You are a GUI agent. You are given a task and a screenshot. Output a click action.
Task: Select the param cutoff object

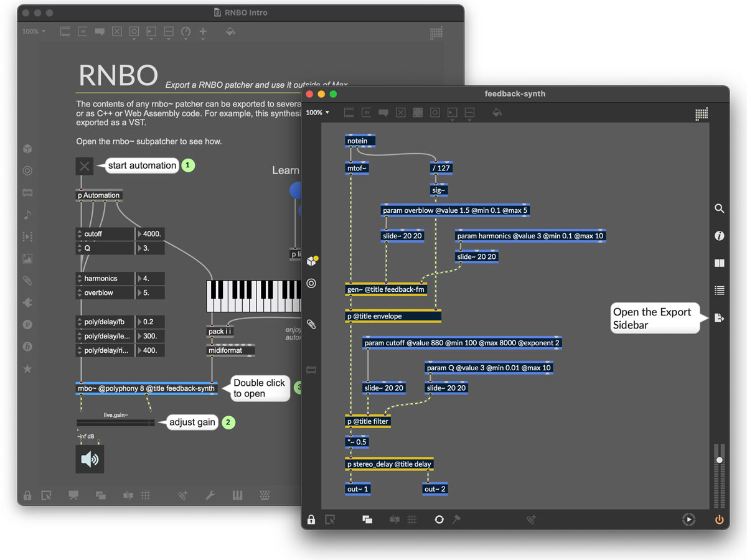click(x=462, y=343)
